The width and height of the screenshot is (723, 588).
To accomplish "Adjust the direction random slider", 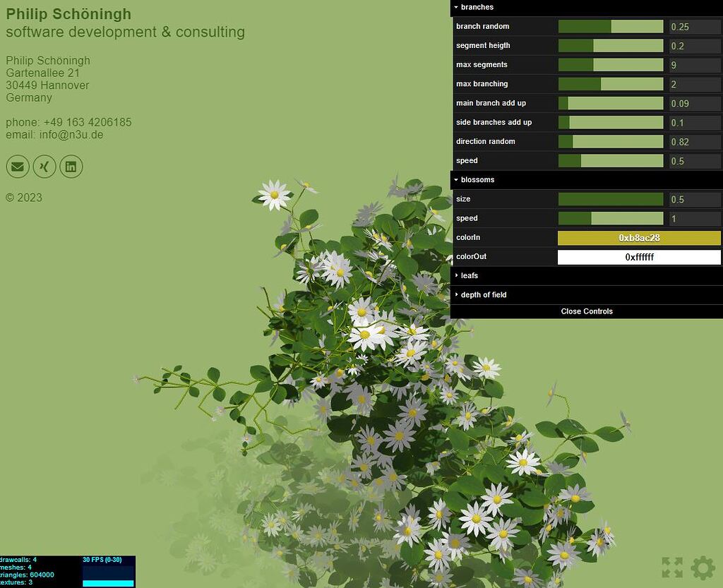I will 611,141.
